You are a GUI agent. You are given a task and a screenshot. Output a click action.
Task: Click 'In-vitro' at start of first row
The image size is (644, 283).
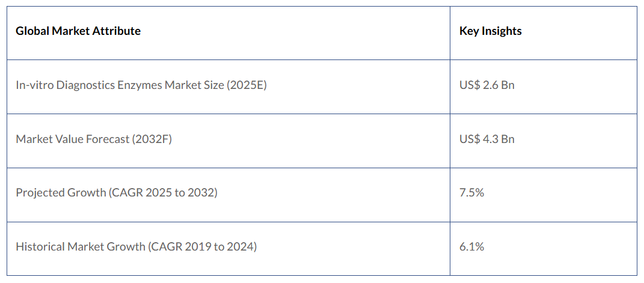coord(34,85)
